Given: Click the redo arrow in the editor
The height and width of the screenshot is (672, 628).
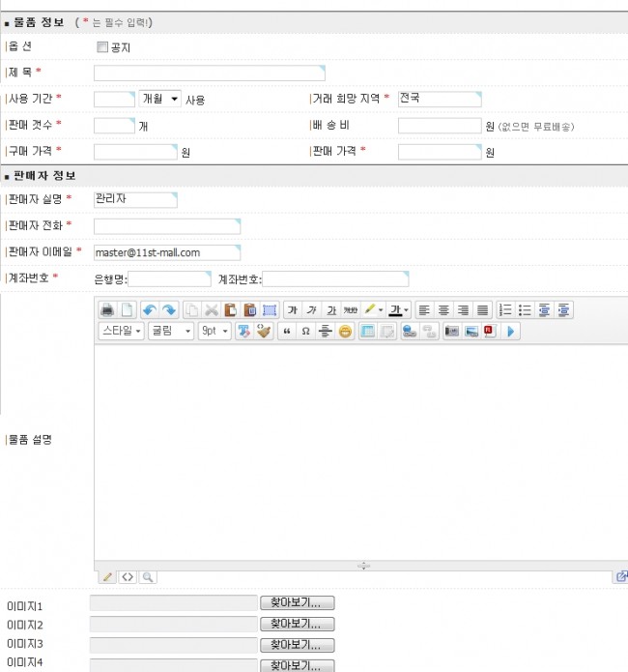Looking at the screenshot, I should (169, 309).
